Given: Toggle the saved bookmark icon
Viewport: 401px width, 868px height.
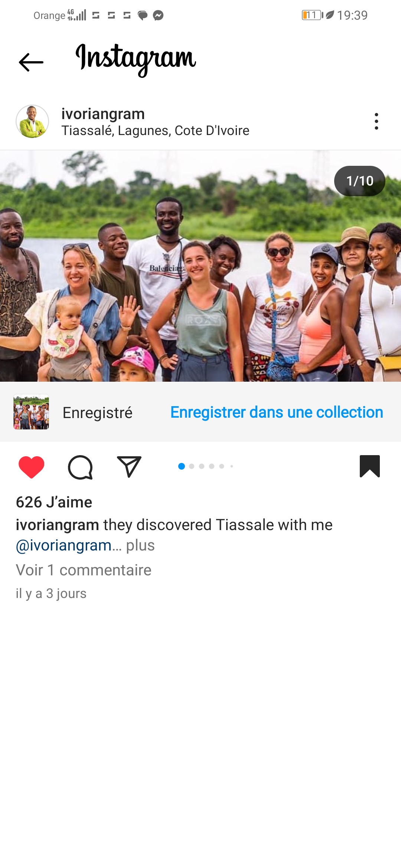Looking at the screenshot, I should coord(370,466).
